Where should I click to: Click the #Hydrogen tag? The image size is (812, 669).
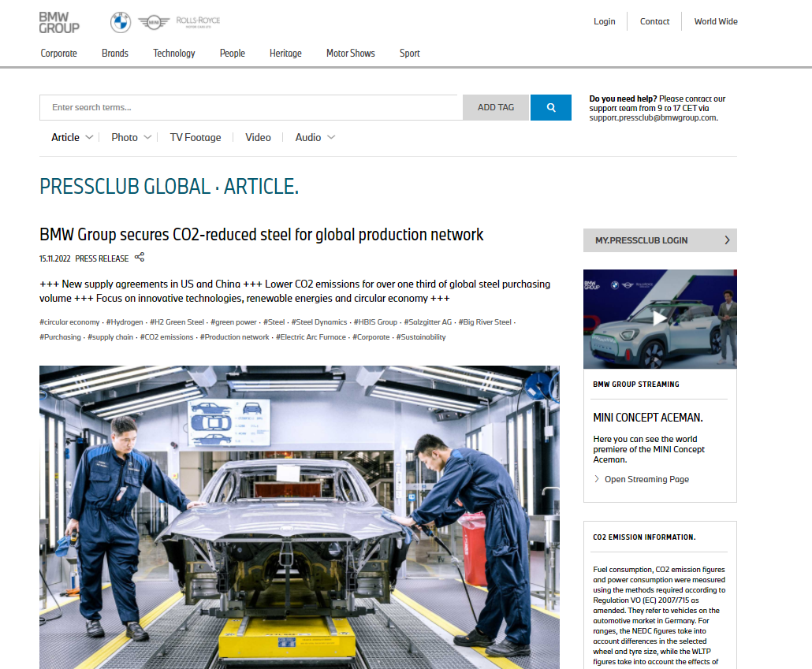[x=125, y=322]
